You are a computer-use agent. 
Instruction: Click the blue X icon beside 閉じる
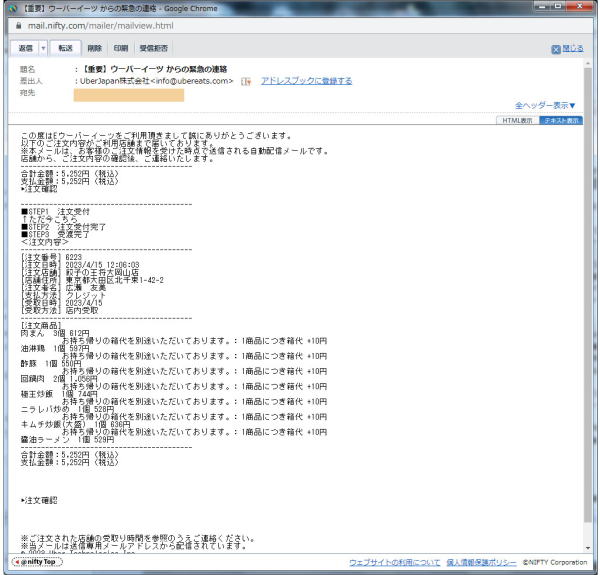[556, 49]
